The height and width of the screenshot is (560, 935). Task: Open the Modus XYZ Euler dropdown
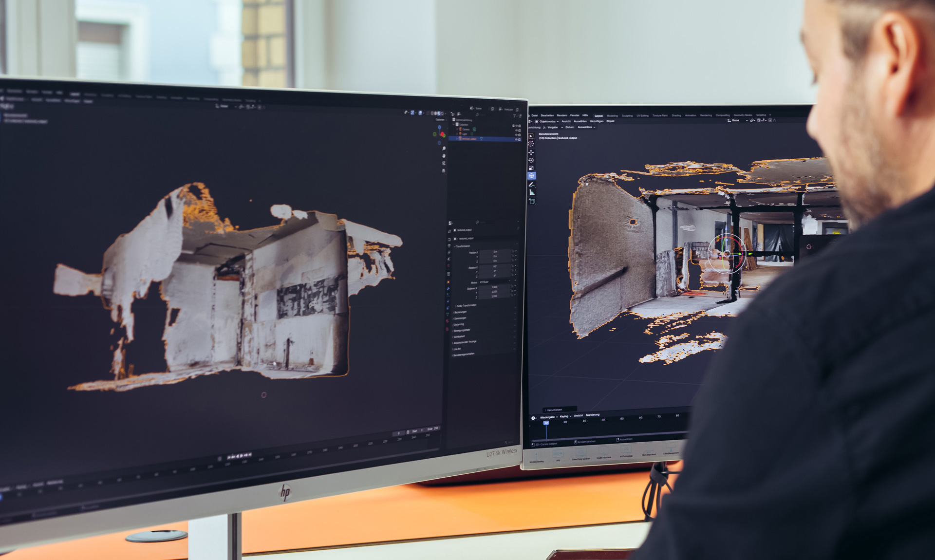click(x=495, y=282)
